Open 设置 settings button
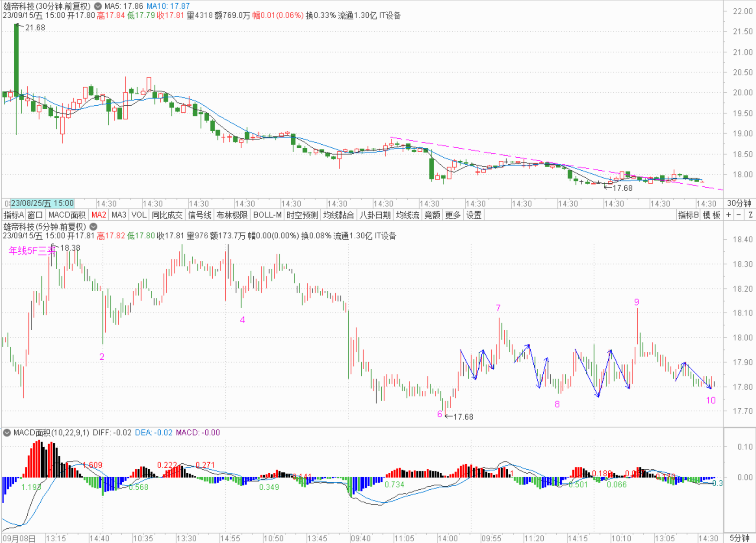756x543 pixels. pos(474,215)
